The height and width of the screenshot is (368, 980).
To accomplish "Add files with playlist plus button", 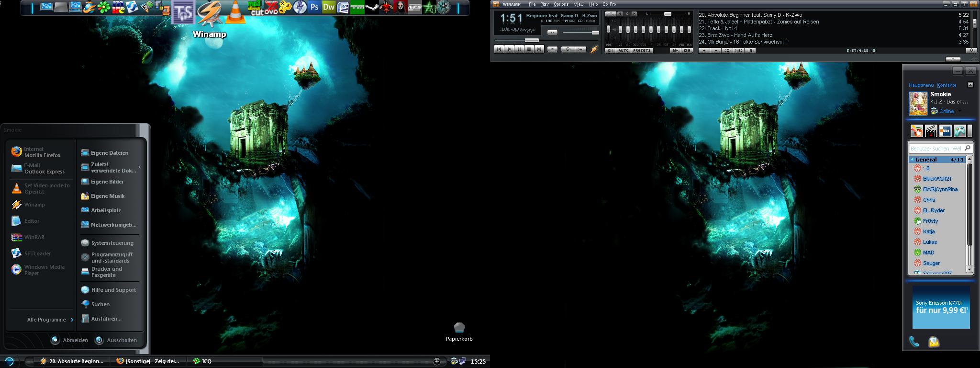I will point(704,50).
